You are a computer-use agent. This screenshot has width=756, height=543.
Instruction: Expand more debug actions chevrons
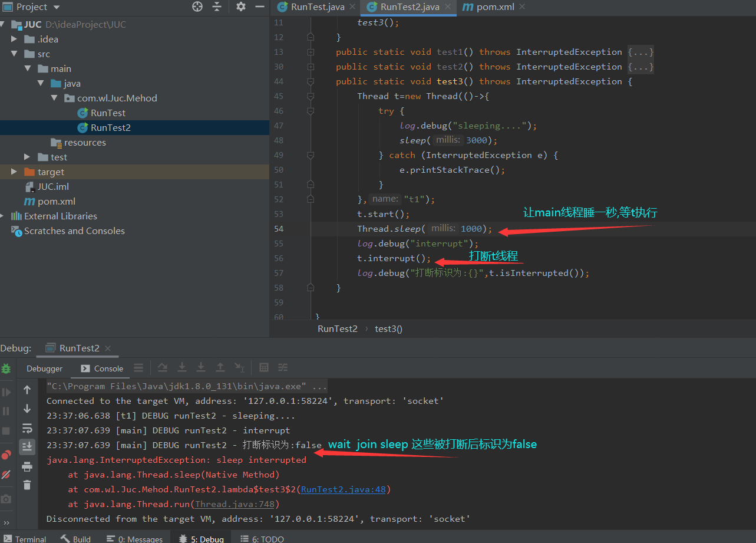pos(6,522)
